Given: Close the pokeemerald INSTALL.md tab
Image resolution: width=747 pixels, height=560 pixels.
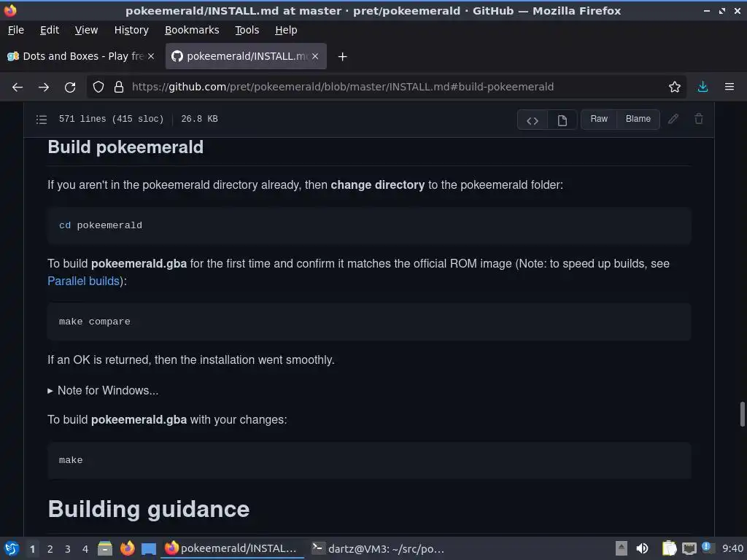Looking at the screenshot, I should tap(315, 56).
